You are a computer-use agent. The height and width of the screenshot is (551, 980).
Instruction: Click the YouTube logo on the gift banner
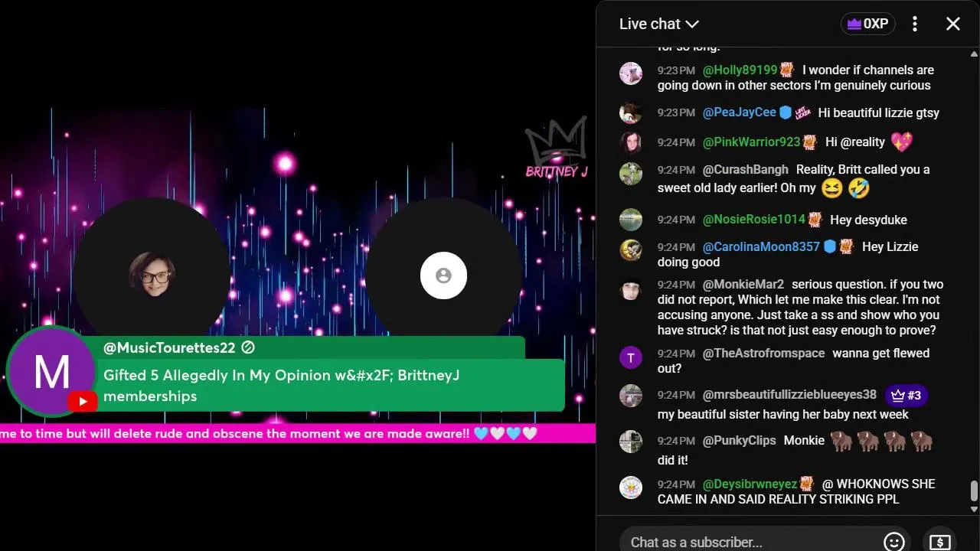82,401
